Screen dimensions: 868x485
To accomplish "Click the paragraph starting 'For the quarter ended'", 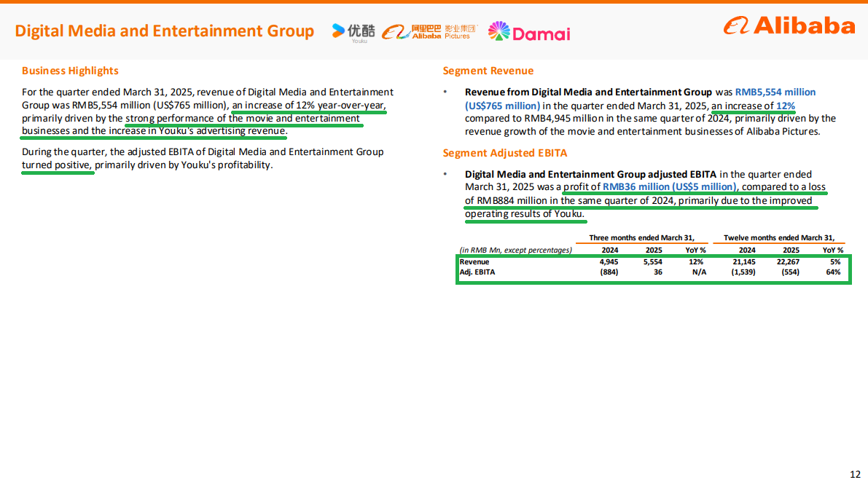I will [208, 111].
